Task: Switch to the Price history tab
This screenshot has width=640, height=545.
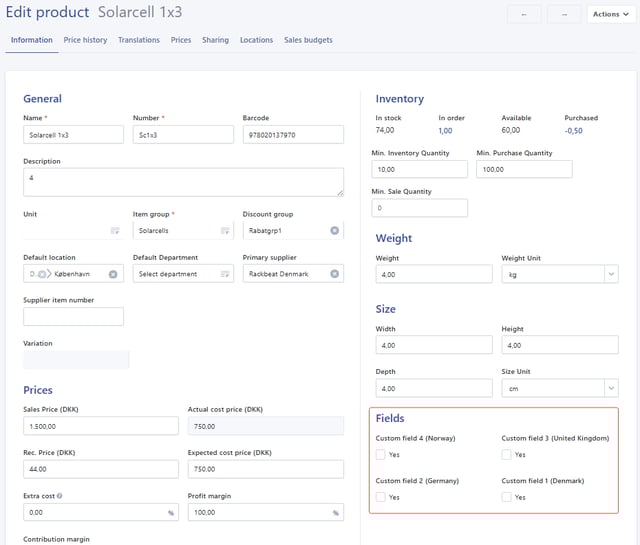Action: pos(85,40)
